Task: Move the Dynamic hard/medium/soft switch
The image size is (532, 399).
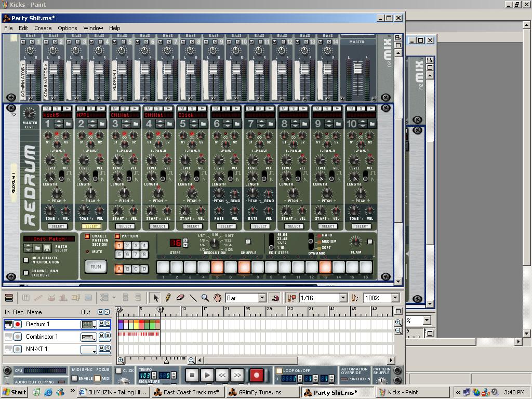Action: click(311, 241)
